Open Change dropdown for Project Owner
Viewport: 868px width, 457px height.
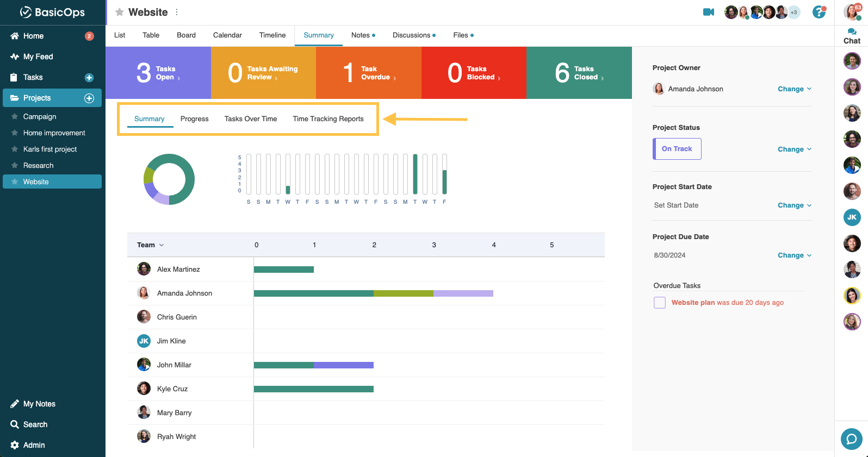coord(794,89)
